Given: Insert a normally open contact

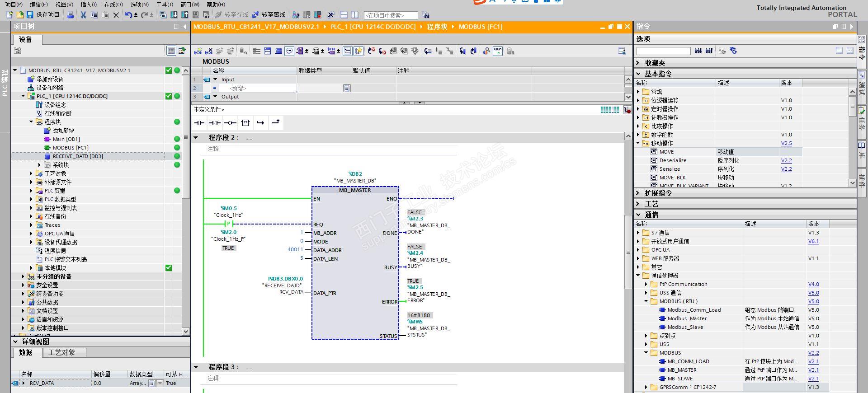Looking at the screenshot, I should (199, 122).
